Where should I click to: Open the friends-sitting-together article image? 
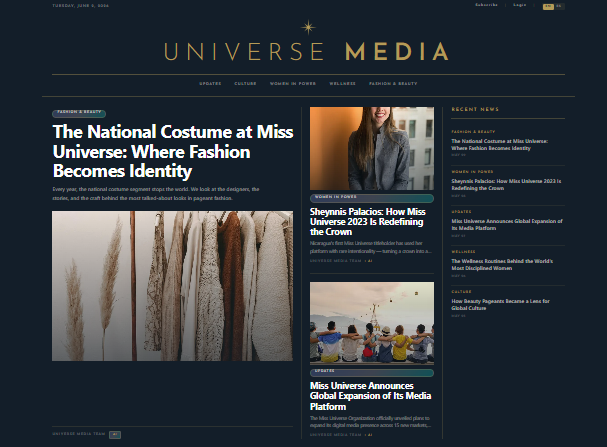tap(372, 323)
